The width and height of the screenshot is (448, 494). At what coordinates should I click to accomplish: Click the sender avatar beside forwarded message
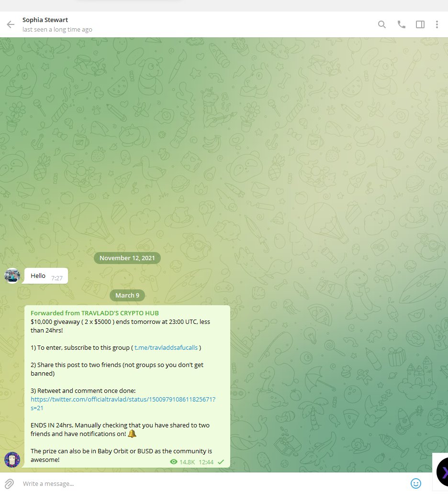coord(12,460)
